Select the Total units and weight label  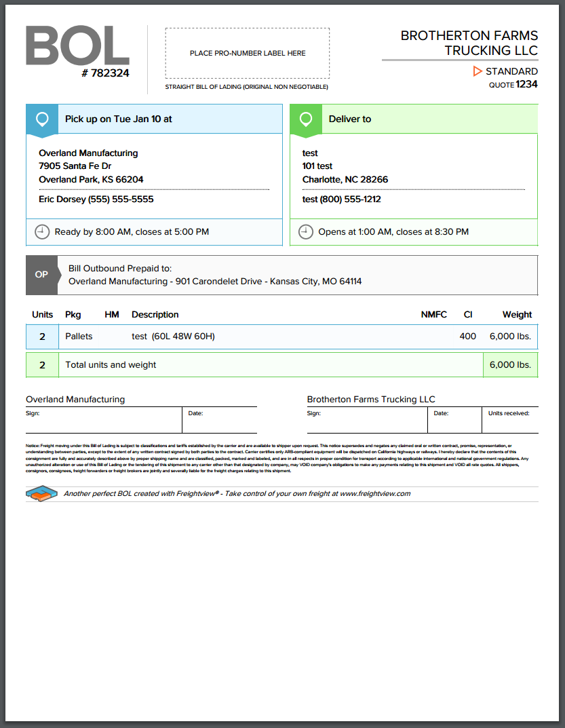pyautogui.click(x=111, y=365)
